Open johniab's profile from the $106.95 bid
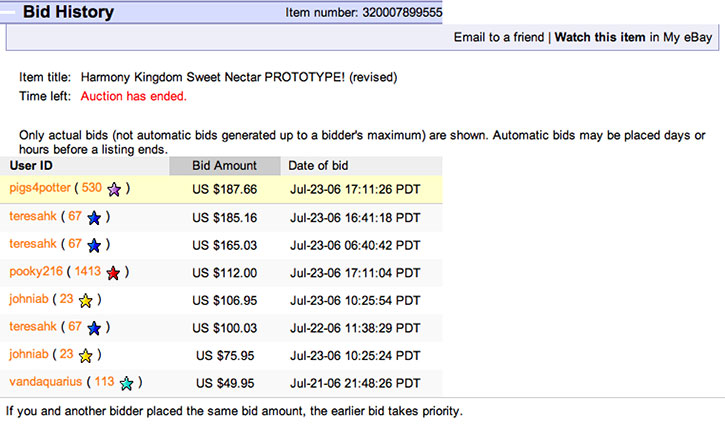725x428 pixels. (29, 299)
